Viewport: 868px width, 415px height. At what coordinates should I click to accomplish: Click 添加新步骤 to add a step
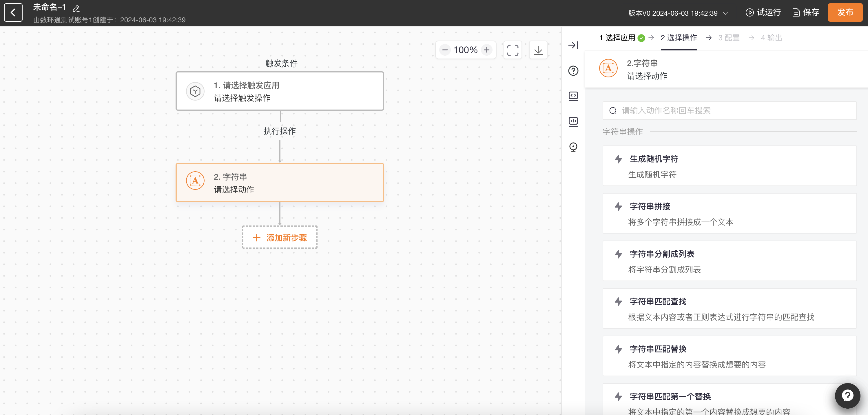pos(280,237)
